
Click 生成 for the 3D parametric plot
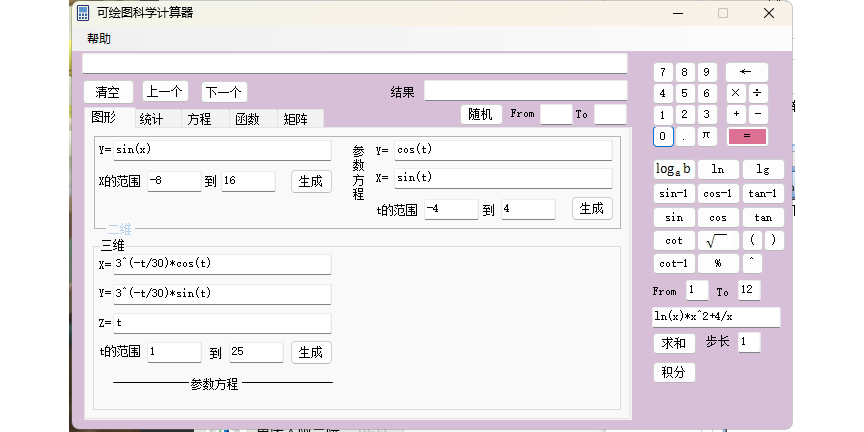coord(311,353)
